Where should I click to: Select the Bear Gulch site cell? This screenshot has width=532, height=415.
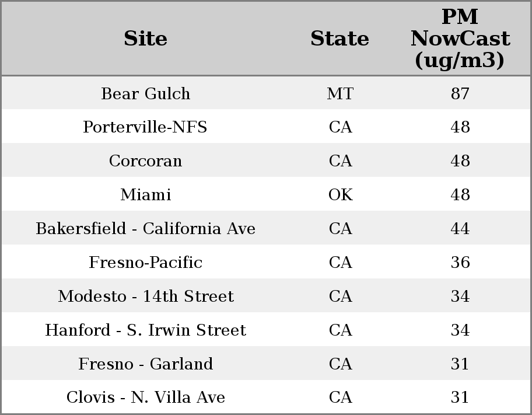[145, 93]
